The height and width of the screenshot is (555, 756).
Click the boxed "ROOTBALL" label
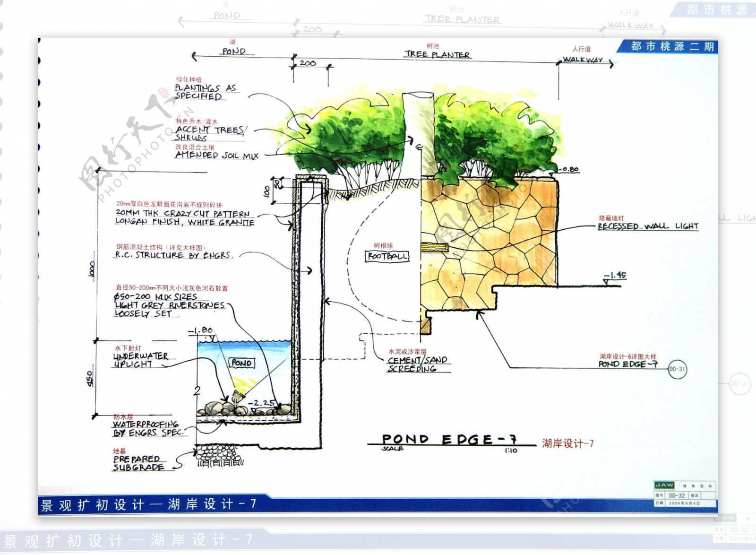[387, 256]
